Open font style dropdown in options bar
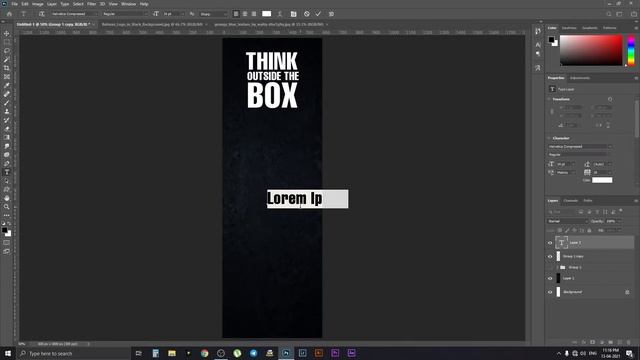 [125, 14]
